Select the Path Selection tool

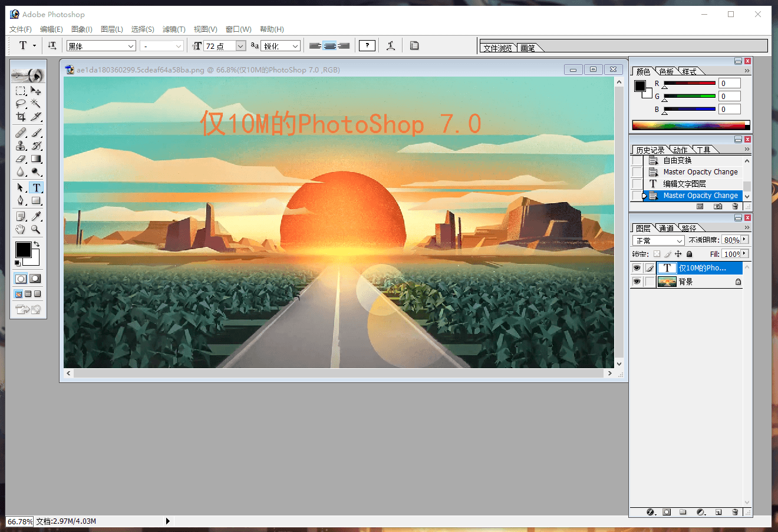(x=21, y=187)
